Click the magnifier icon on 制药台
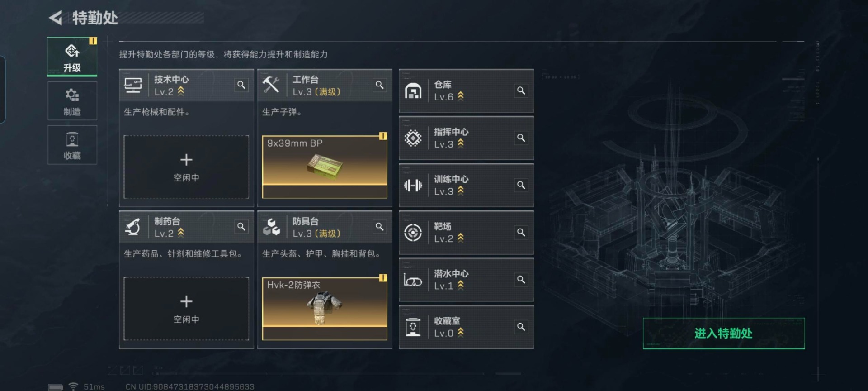Image resolution: width=868 pixels, height=391 pixels. click(241, 227)
